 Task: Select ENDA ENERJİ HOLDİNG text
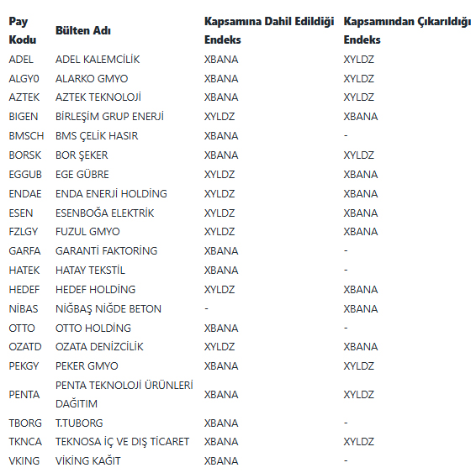pos(111,194)
